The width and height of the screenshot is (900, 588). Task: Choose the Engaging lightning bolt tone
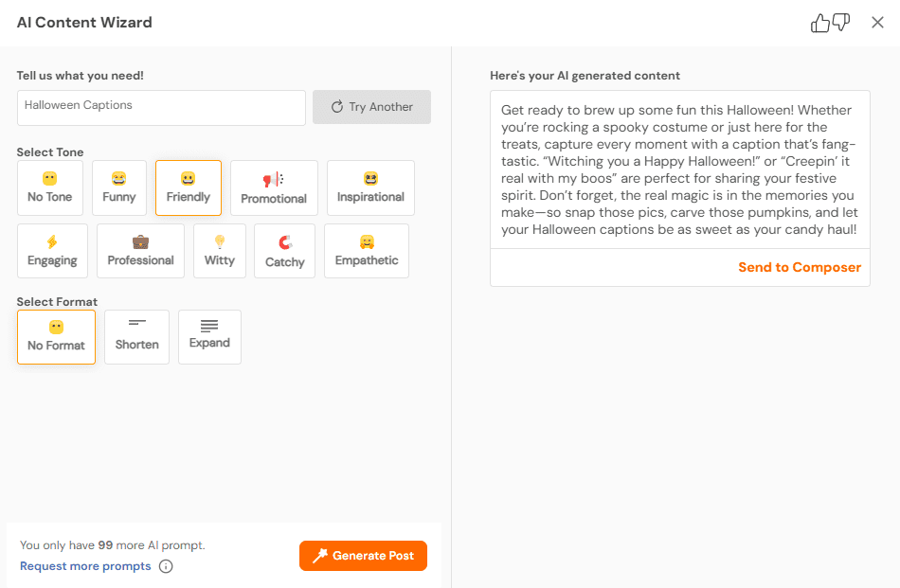pyautogui.click(x=52, y=251)
